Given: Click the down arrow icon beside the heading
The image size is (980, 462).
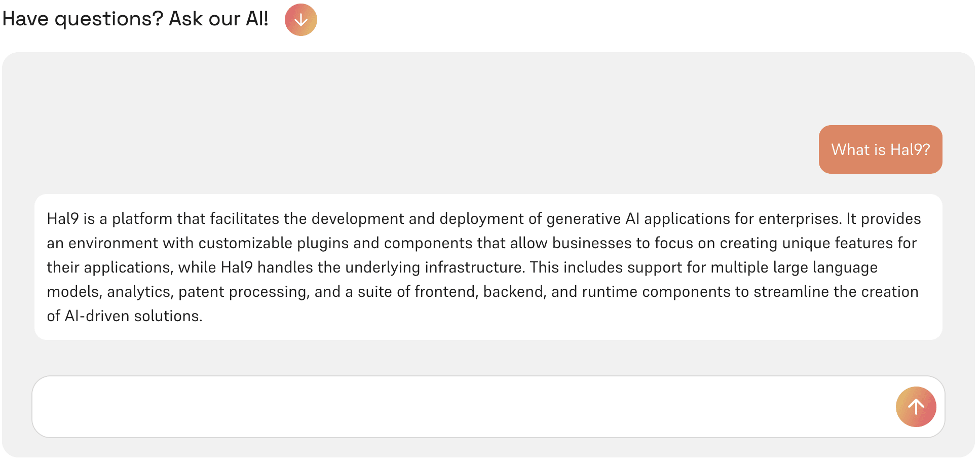Looking at the screenshot, I should tap(300, 20).
